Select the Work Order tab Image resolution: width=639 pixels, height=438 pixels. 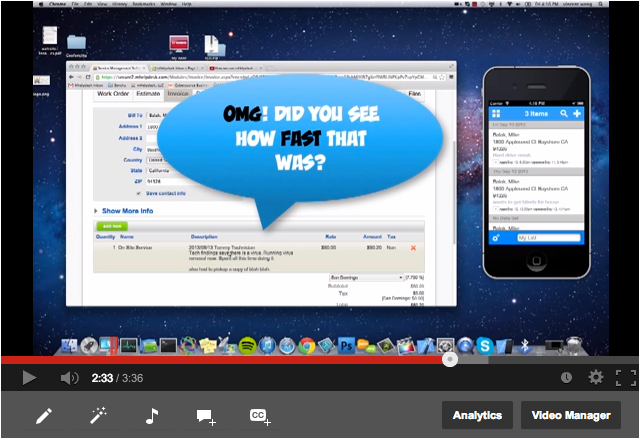click(113, 94)
